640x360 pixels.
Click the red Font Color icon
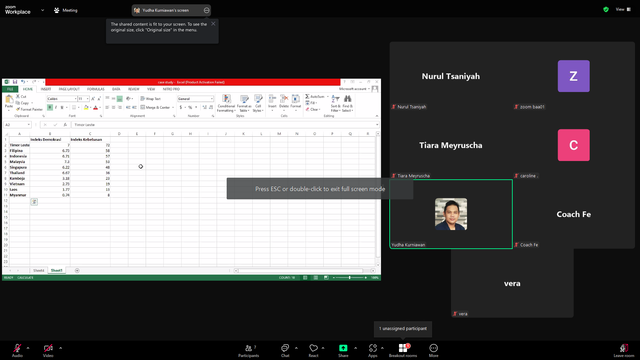pos(96,108)
